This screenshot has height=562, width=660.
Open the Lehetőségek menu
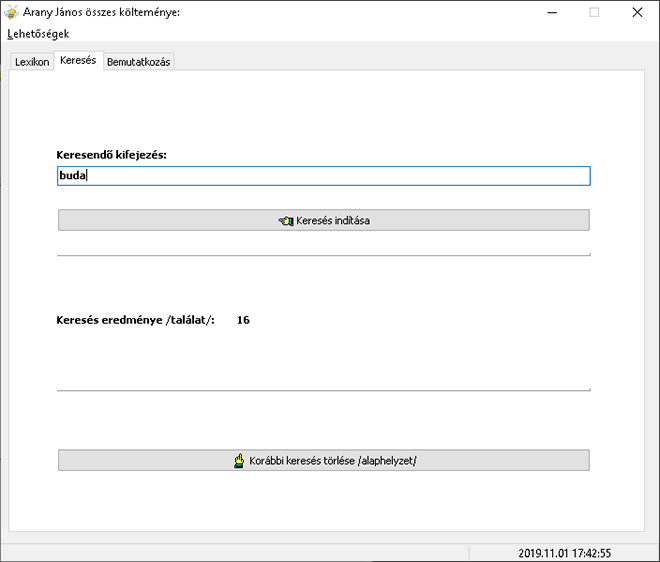point(38,34)
